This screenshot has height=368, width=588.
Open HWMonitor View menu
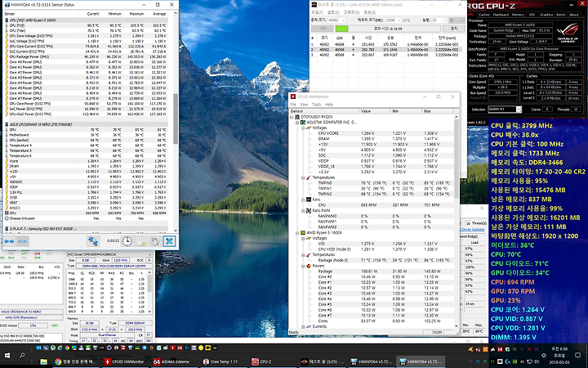tap(304, 105)
